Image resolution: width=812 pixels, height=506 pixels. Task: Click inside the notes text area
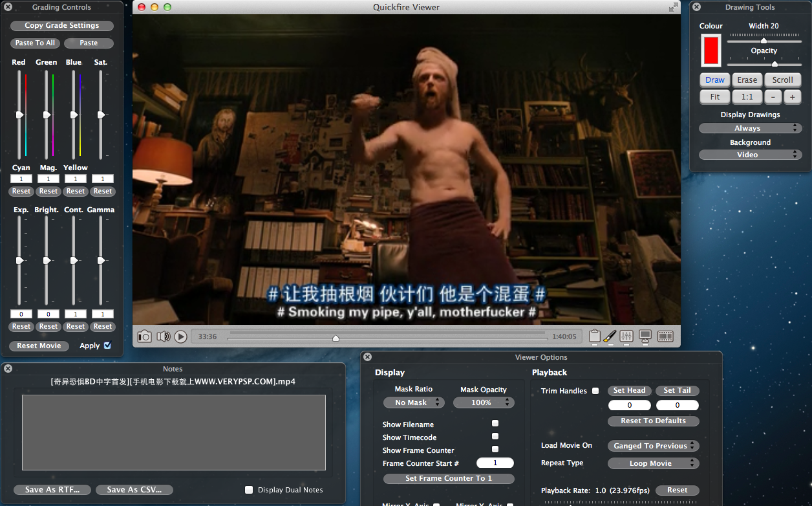173,432
